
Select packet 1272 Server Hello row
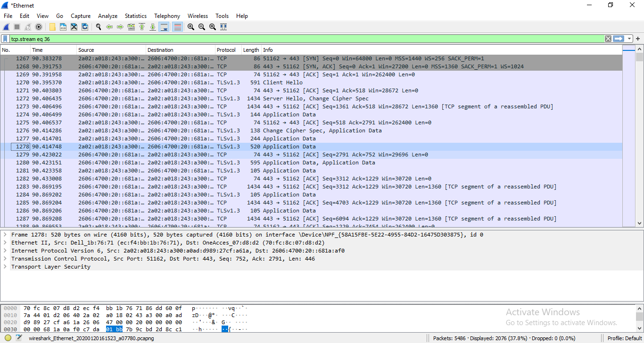click(x=311, y=98)
